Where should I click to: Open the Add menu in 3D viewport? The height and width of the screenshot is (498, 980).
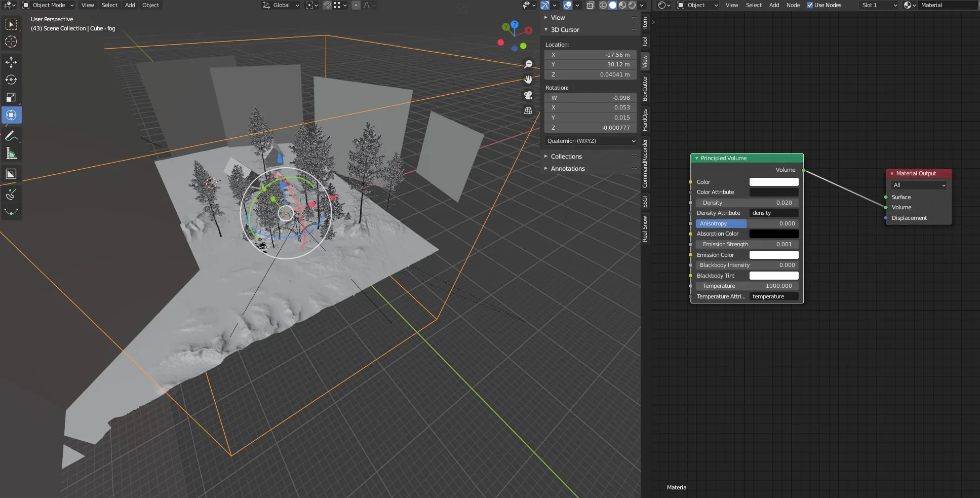[130, 5]
